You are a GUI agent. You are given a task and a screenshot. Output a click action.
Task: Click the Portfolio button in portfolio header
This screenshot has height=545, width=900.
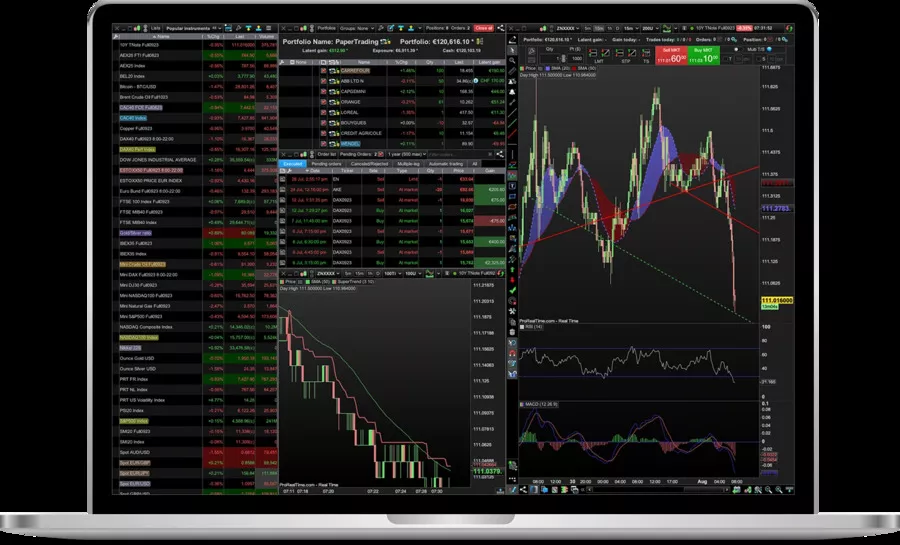pos(327,28)
